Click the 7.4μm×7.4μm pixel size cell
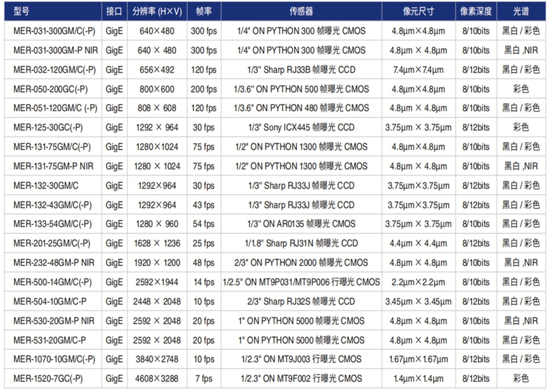 click(x=418, y=70)
